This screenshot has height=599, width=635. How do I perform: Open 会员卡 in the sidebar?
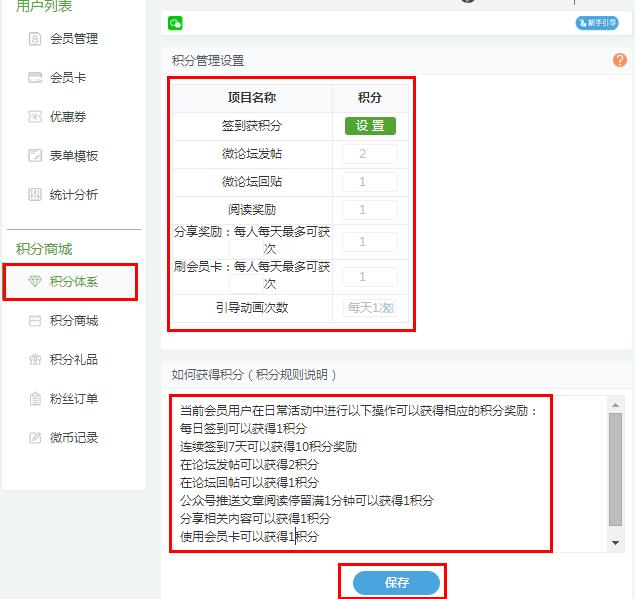pyautogui.click(x=68, y=77)
